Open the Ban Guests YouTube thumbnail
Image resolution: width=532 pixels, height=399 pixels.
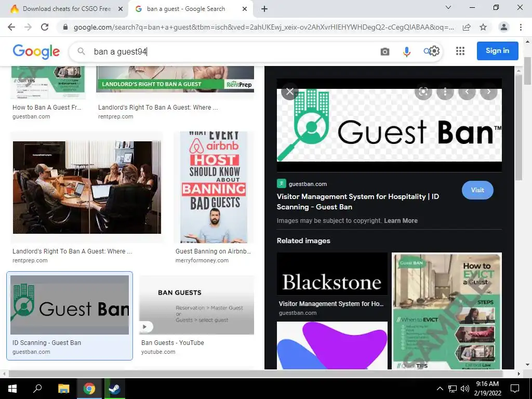[x=196, y=304]
